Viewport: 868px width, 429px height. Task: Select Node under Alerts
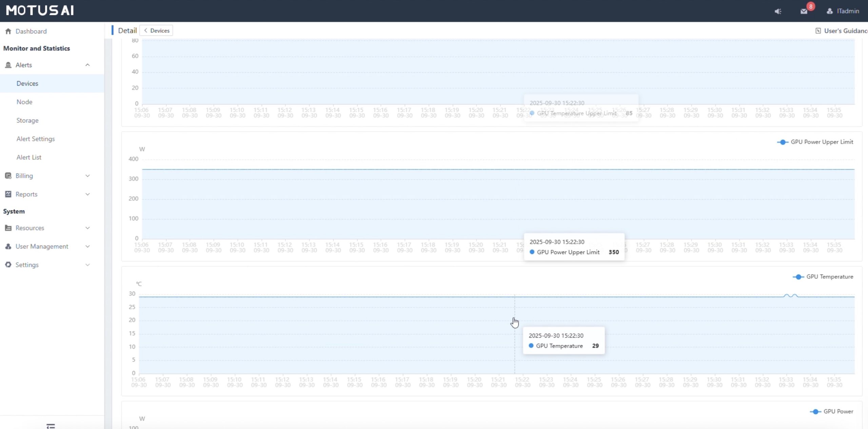[x=24, y=102]
